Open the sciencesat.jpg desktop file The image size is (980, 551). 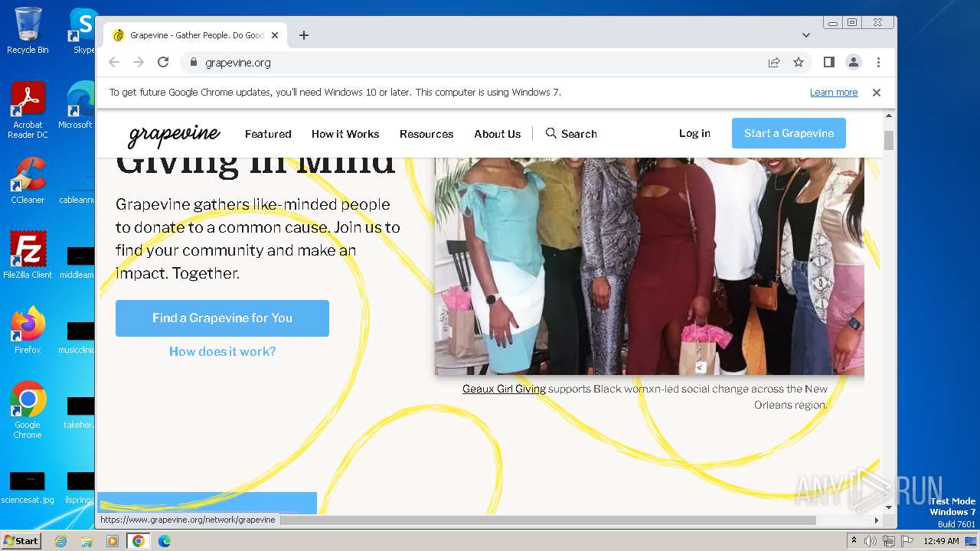click(x=28, y=488)
